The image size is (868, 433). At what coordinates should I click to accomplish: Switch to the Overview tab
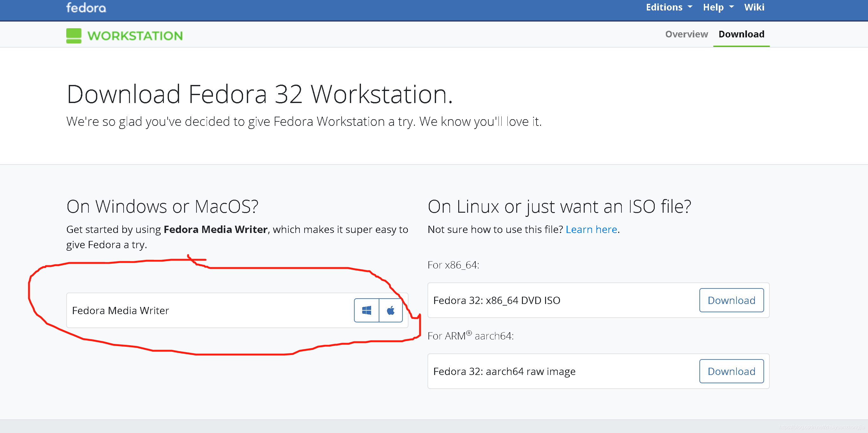[x=686, y=34]
